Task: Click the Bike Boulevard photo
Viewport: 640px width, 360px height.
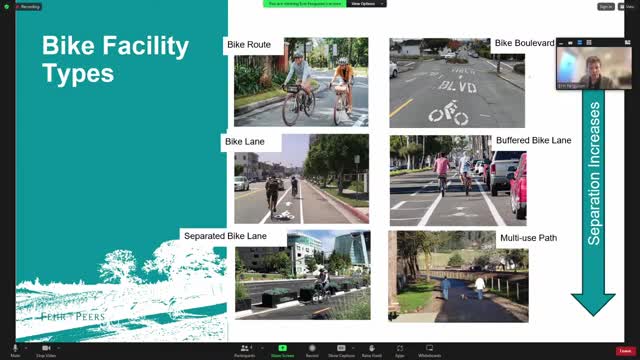Action: click(457, 83)
